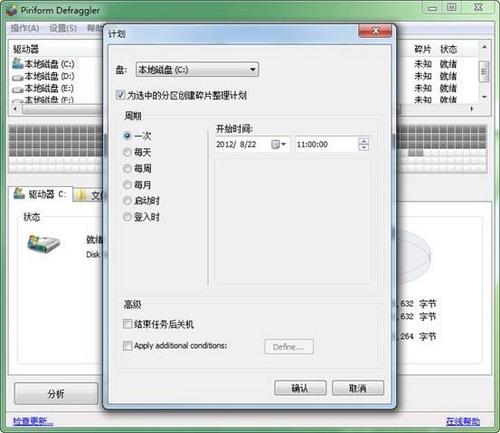This screenshot has height=433, width=500.
Task: Click the local disk (E:) drive icon
Action: click(17, 89)
